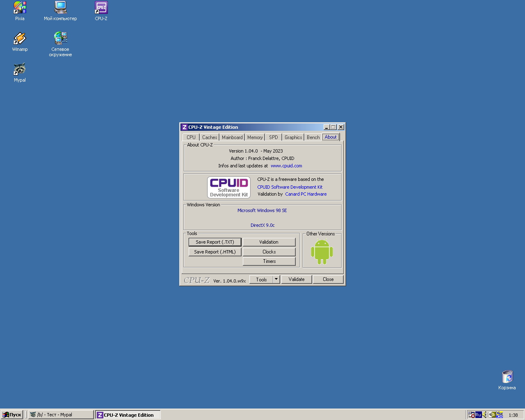The width and height of the screenshot is (525, 420).
Task: Click the DirectX 9.0c text
Action: tap(262, 225)
